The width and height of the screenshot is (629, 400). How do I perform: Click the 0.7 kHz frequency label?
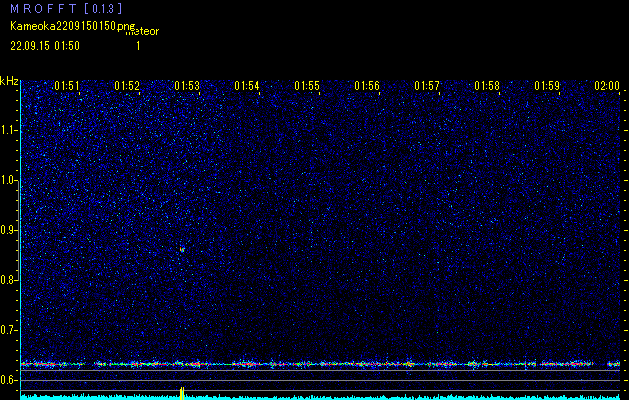tap(8, 330)
